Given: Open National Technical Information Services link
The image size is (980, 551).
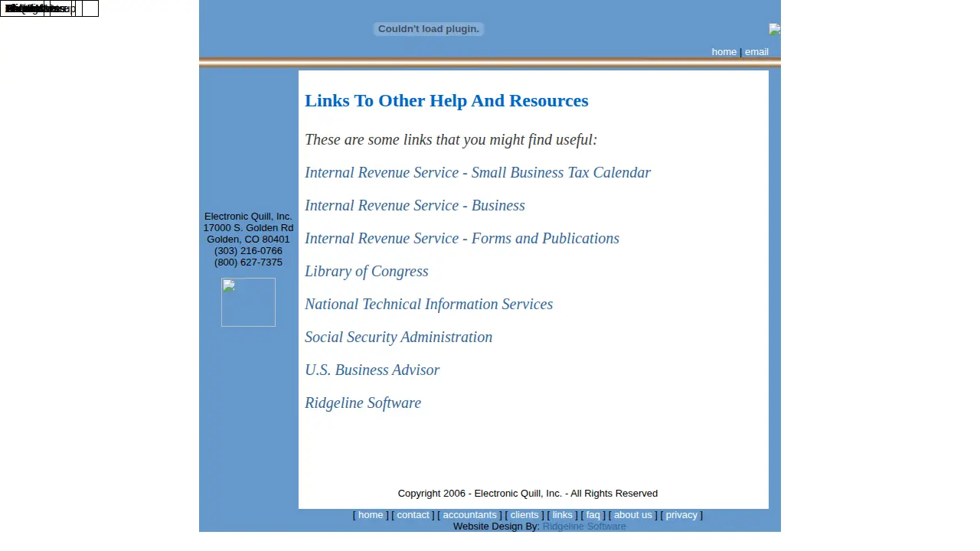Looking at the screenshot, I should [x=429, y=305].
